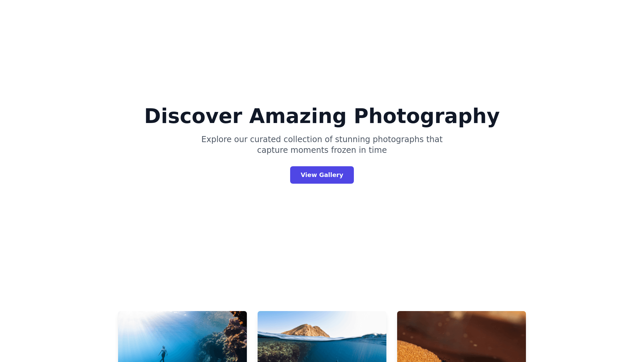Click the Discover Amazing Photography heading
The width and height of the screenshot is (644, 362).
tap(322, 116)
